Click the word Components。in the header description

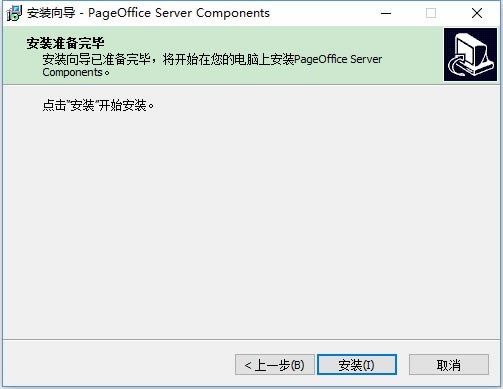[76, 73]
